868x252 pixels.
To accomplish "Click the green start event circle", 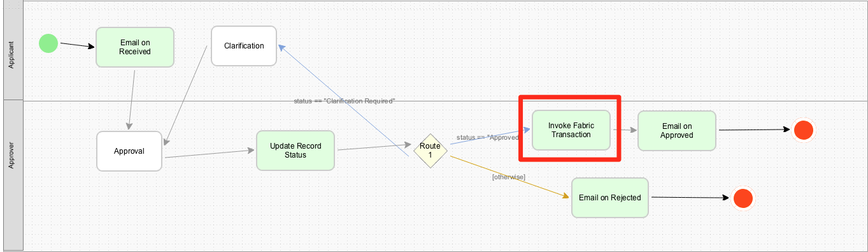I will click(48, 43).
